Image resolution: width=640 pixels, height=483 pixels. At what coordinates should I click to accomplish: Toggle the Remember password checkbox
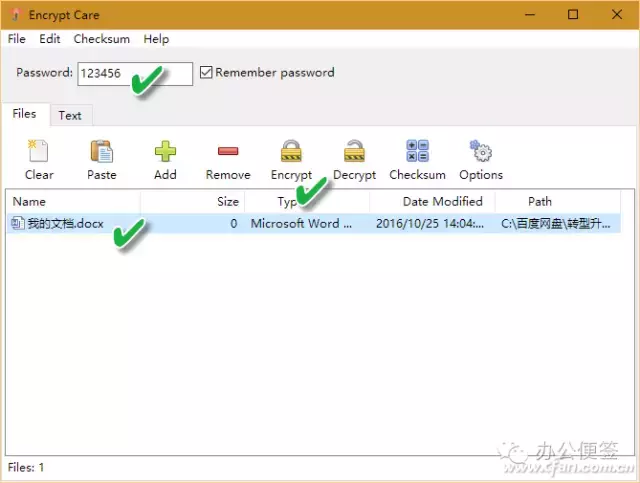[x=206, y=72]
